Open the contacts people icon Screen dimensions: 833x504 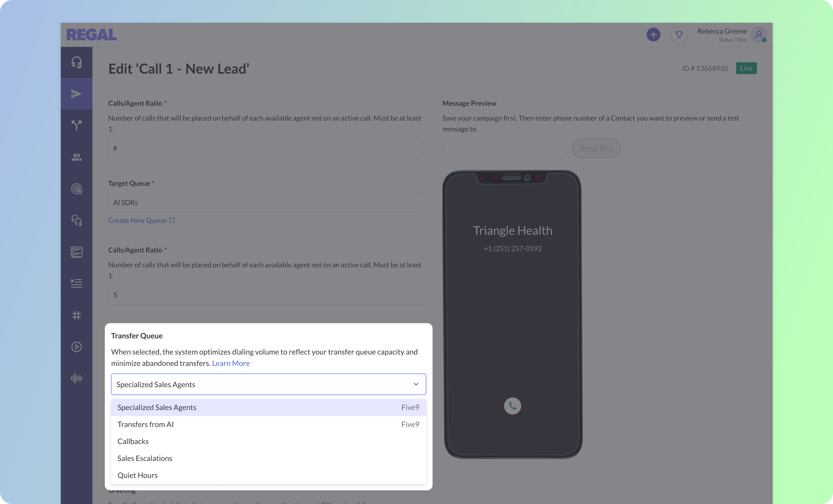[x=76, y=157]
